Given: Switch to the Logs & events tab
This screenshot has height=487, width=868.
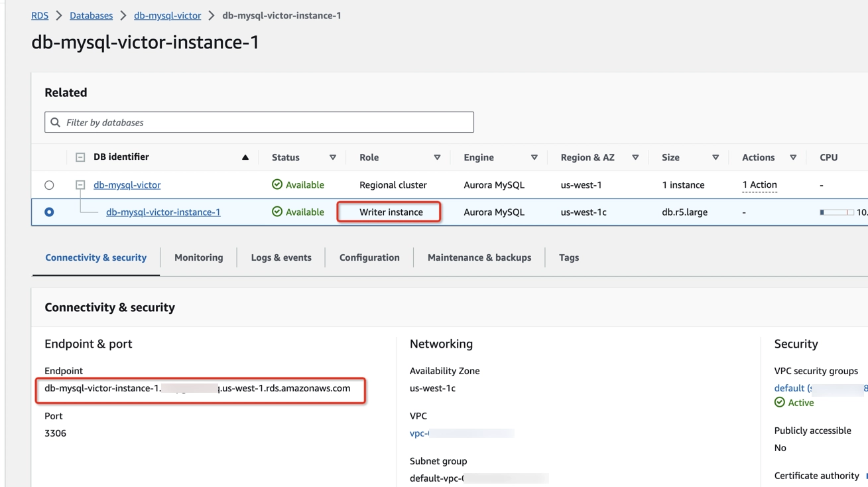Looking at the screenshot, I should [x=281, y=257].
